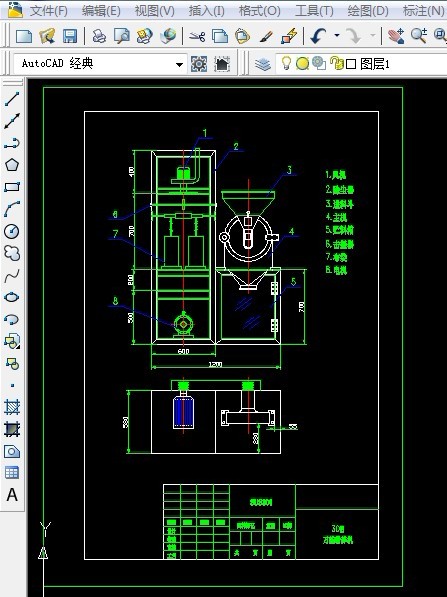Click the Open file icon
The height and width of the screenshot is (597, 447).
tap(47, 36)
